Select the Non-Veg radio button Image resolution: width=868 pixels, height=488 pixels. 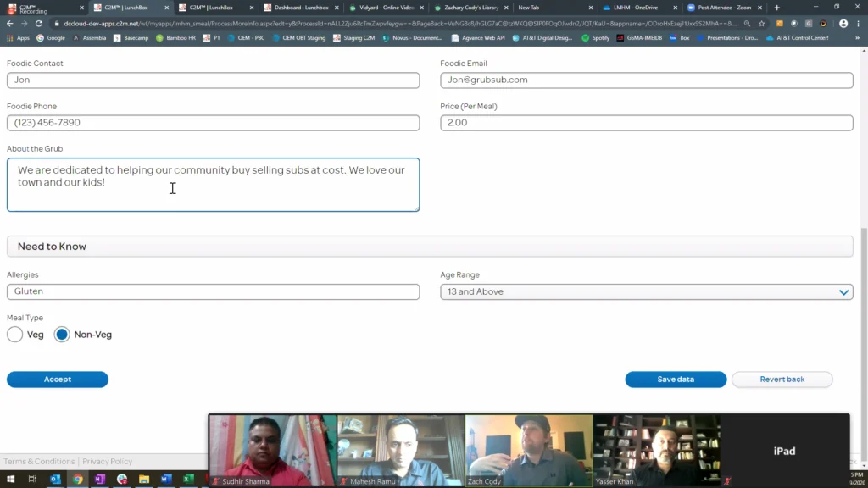pyautogui.click(x=62, y=335)
